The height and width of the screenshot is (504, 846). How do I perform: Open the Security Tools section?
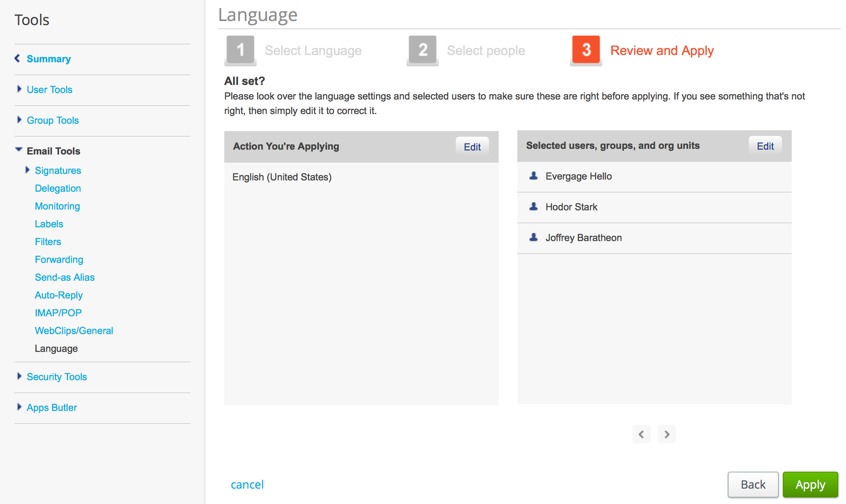coord(57,377)
